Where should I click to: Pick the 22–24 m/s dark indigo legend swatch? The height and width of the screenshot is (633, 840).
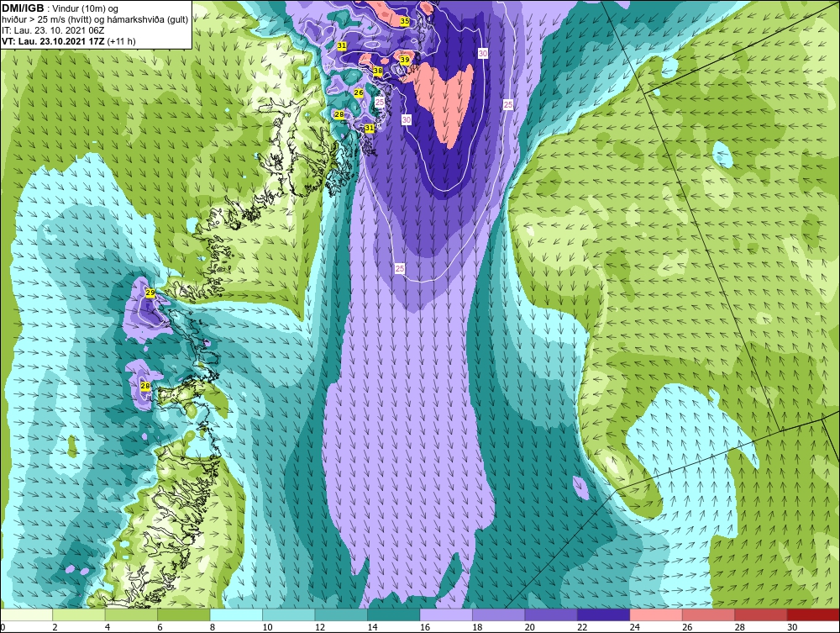604,615
